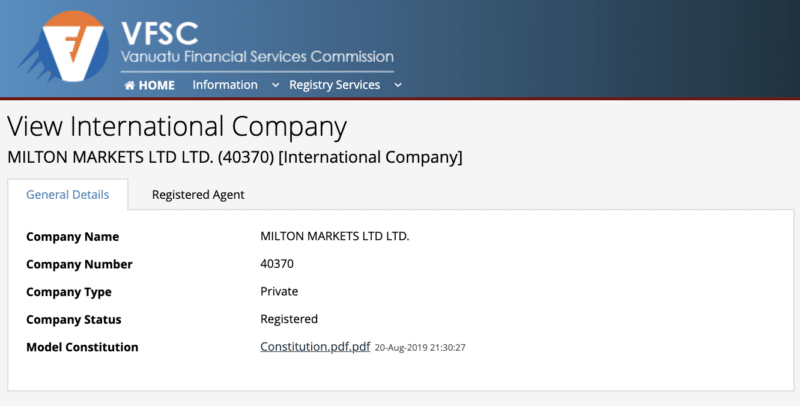Click the Company Type label

(x=69, y=292)
